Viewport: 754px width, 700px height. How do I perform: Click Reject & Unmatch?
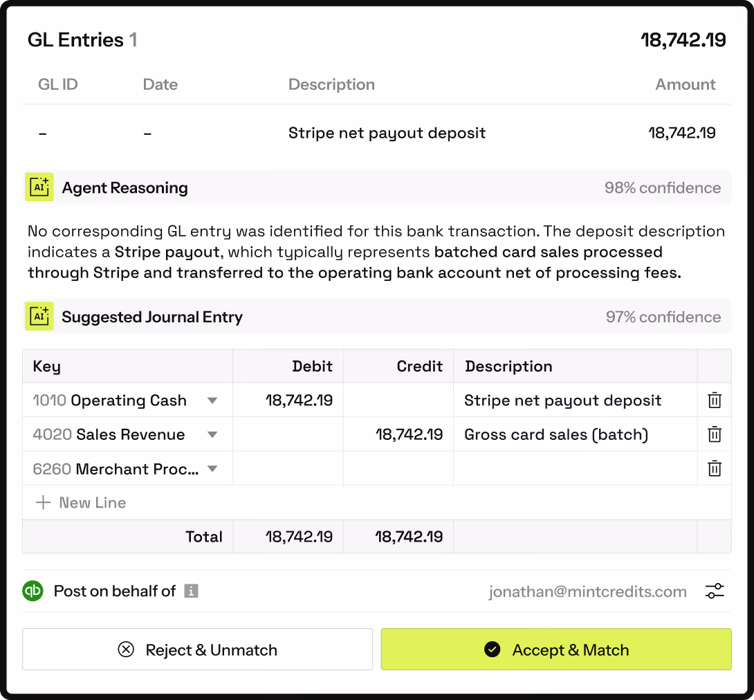[x=197, y=650]
